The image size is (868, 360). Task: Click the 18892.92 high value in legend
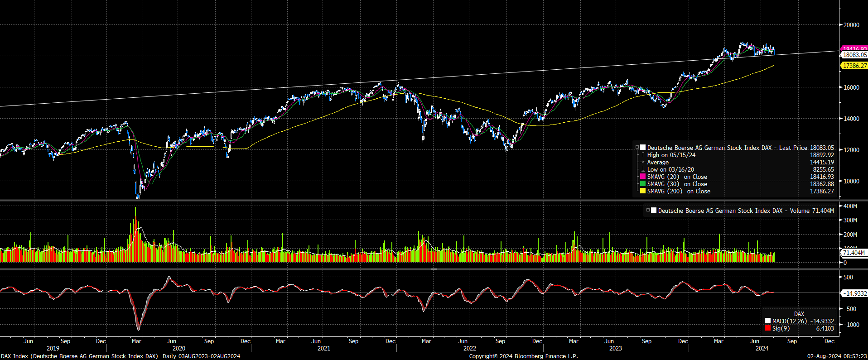click(x=822, y=155)
